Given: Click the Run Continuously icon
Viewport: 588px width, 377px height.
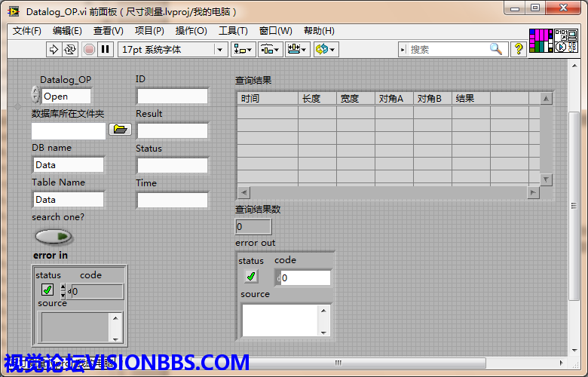Looking at the screenshot, I should (69, 49).
